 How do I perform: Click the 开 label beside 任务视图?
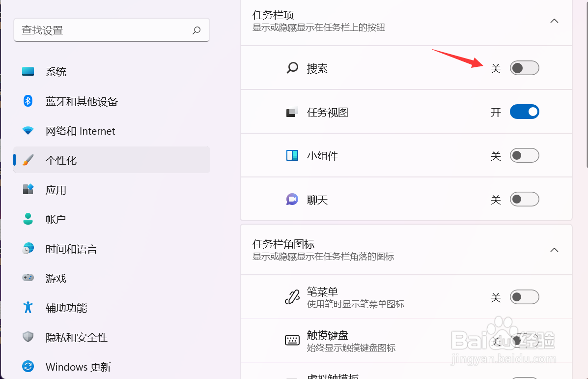tap(496, 112)
